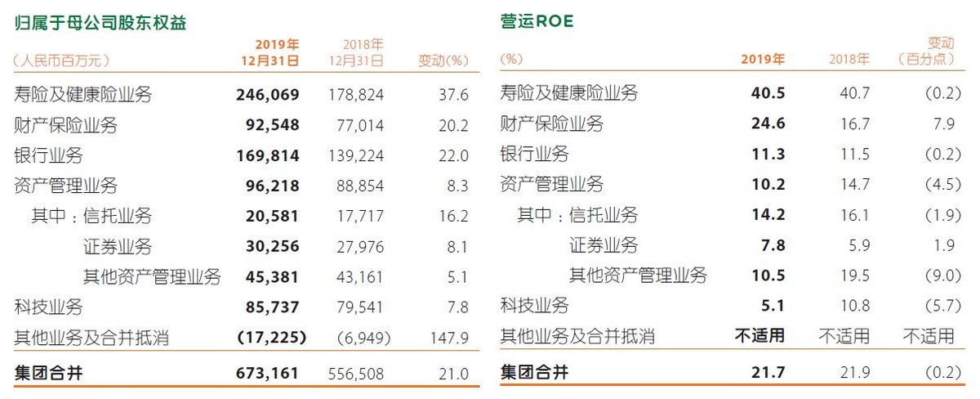Select the value 45,381
980x399 pixels.
pos(272,276)
